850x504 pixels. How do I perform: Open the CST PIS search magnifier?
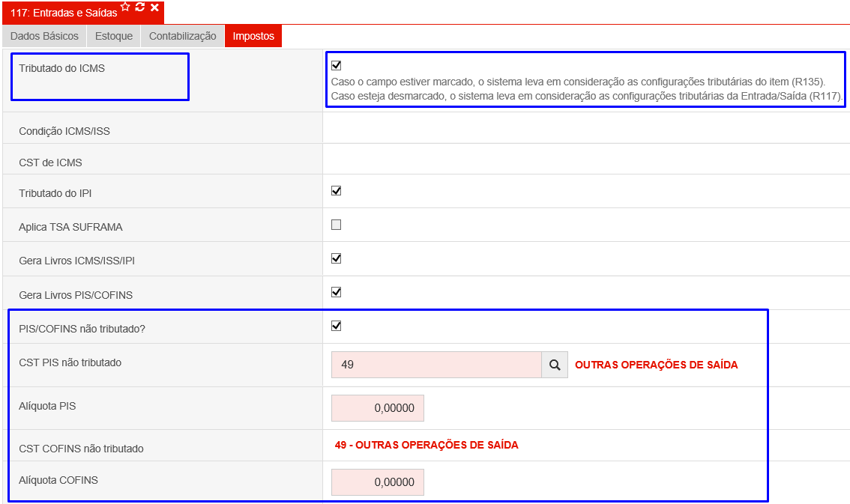point(555,365)
